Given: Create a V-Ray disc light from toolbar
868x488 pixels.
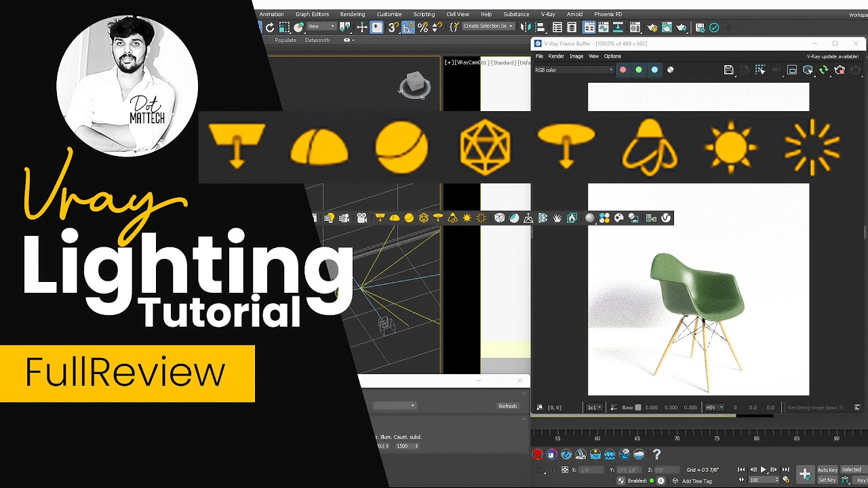Looking at the screenshot, I should (x=438, y=218).
